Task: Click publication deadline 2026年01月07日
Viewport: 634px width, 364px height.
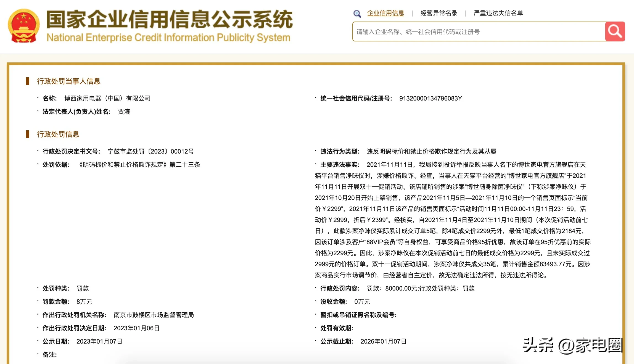Action: (x=383, y=341)
